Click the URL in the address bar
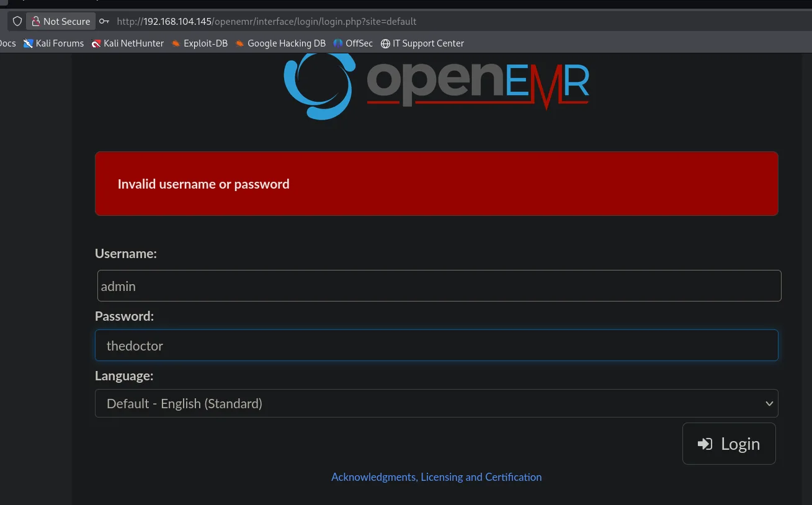Viewport: 812px width, 505px height. (267, 21)
